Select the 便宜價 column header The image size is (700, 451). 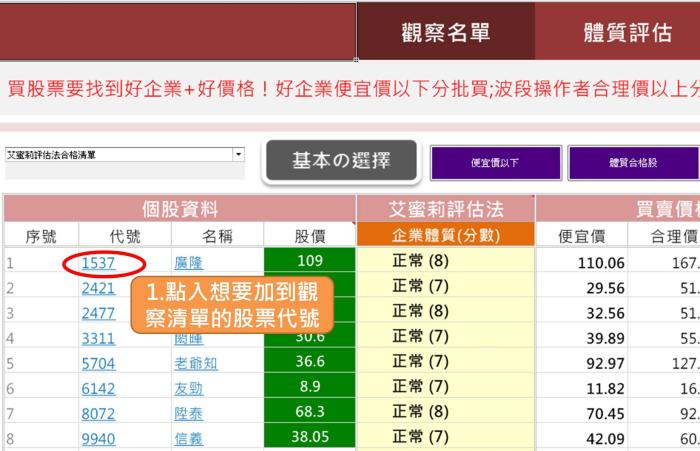581,236
